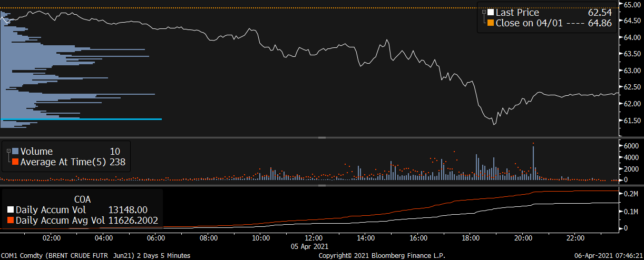Click the Last Price value 62.54
The width and height of the screenshot is (644, 260).
pyautogui.click(x=600, y=13)
